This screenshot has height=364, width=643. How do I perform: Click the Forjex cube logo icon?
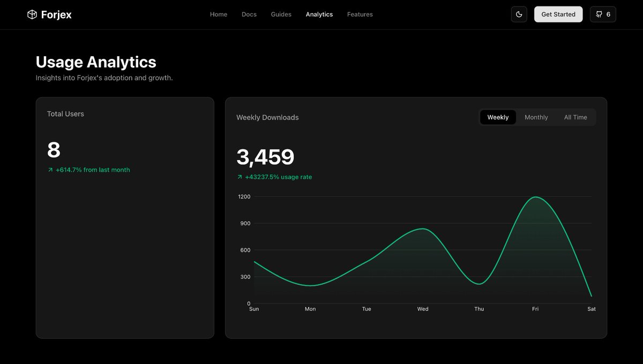(32, 14)
